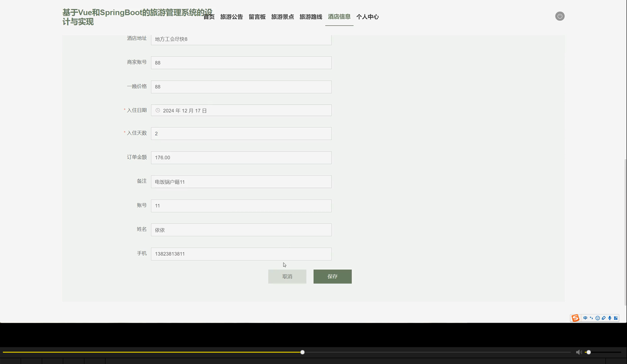Click the 订单金额 field showing 176.00
627x364 pixels.
(x=241, y=158)
